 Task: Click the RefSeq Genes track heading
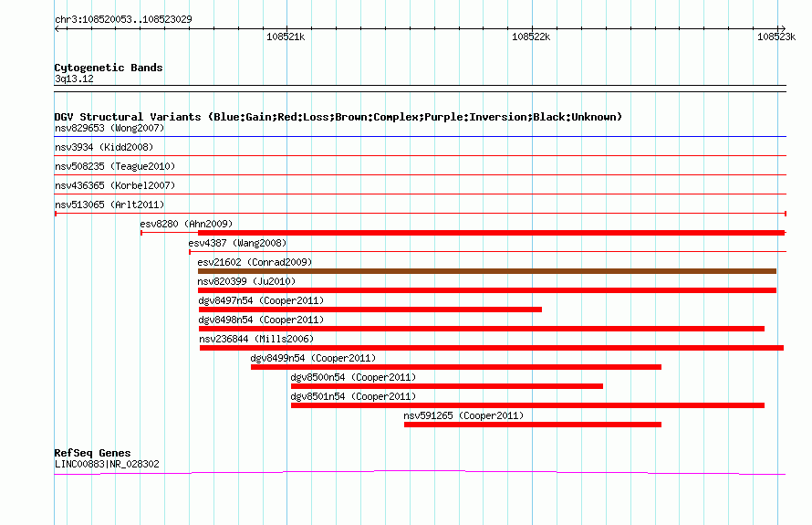tap(92, 453)
